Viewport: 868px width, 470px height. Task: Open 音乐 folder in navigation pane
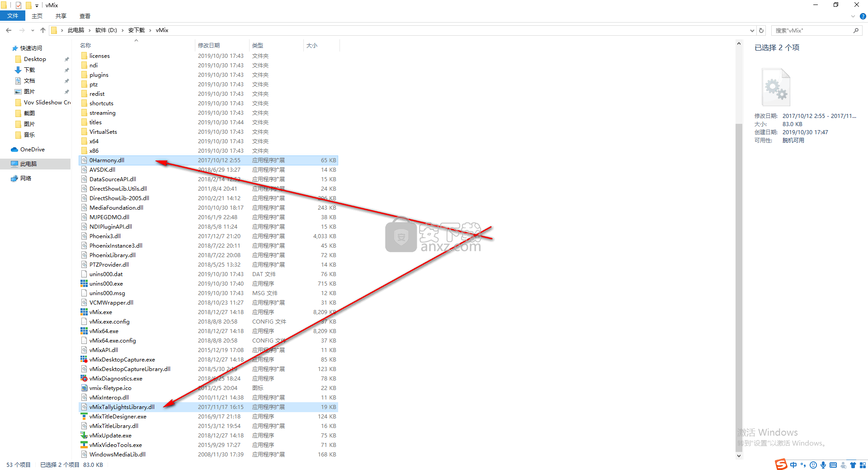coord(29,135)
